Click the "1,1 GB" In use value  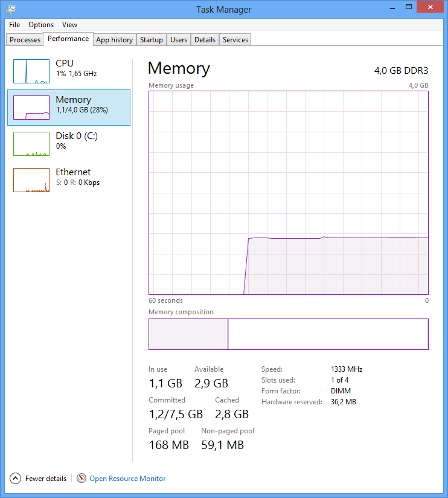[165, 383]
